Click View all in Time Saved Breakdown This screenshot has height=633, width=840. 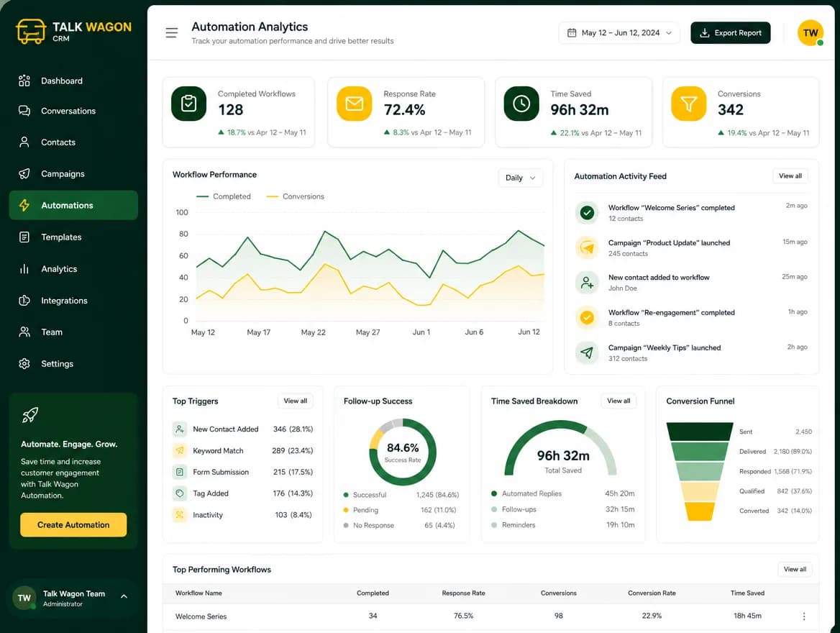point(618,401)
